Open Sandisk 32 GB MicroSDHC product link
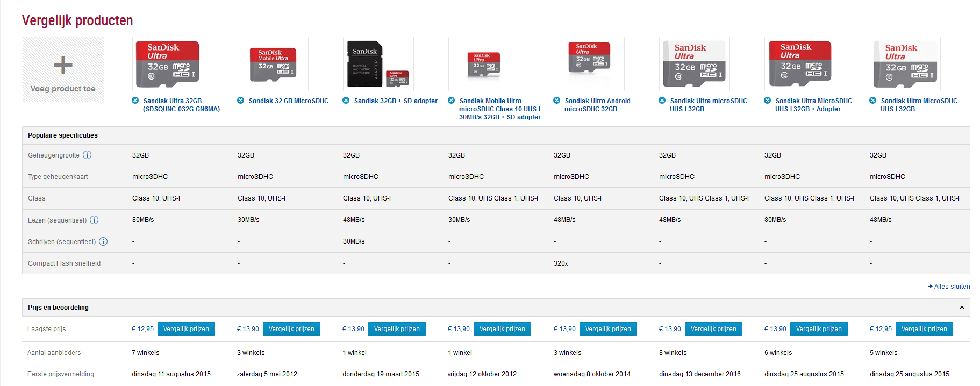This screenshot has height=386, width=980. click(289, 101)
